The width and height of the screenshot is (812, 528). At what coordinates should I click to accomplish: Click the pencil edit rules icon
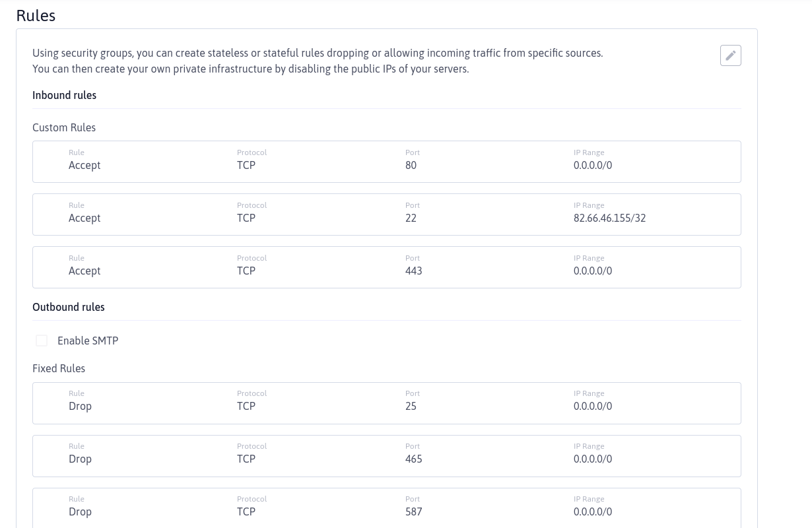coord(730,55)
